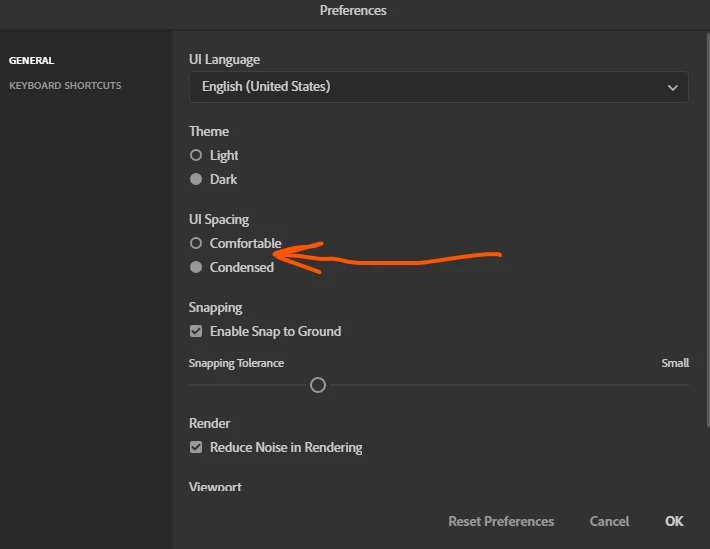Image resolution: width=710 pixels, height=549 pixels.
Task: Toggle the Enable Snap to Ground checkbox
Action: [x=196, y=331]
